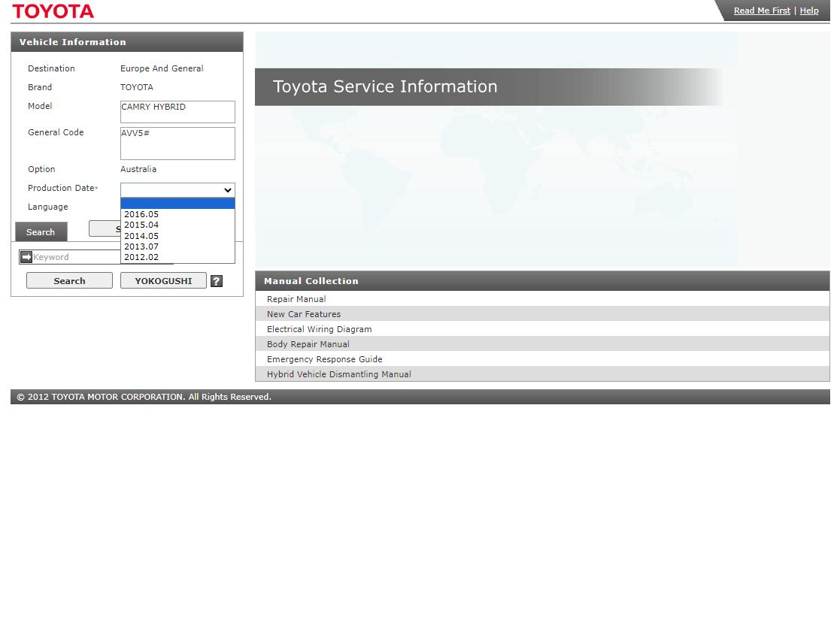Click the Language label

coord(47,207)
